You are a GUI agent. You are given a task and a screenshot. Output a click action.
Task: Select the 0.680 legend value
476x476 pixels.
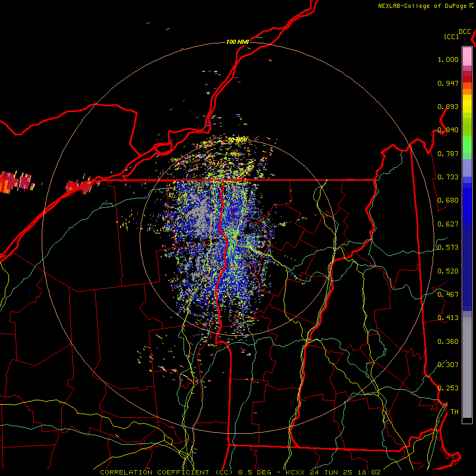click(448, 200)
